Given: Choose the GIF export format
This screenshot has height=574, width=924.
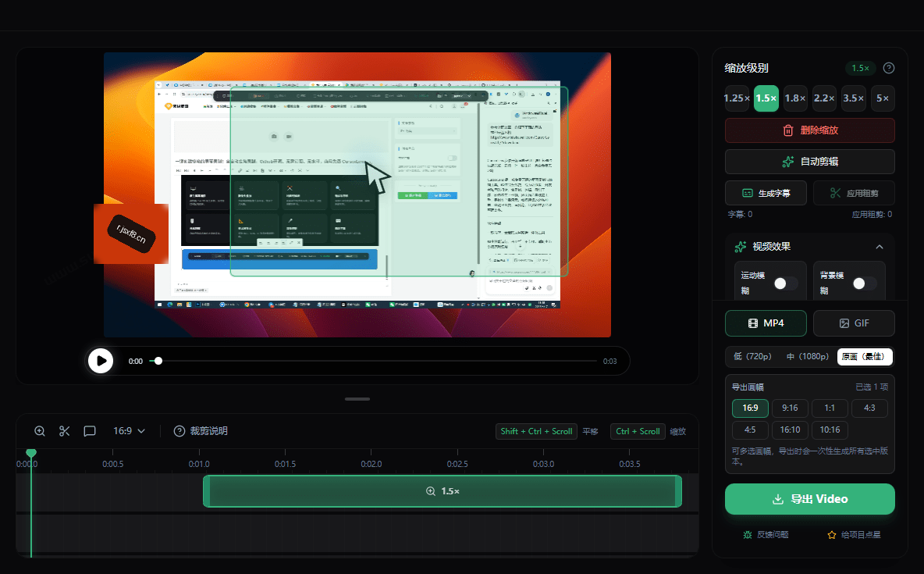Looking at the screenshot, I should click(854, 323).
